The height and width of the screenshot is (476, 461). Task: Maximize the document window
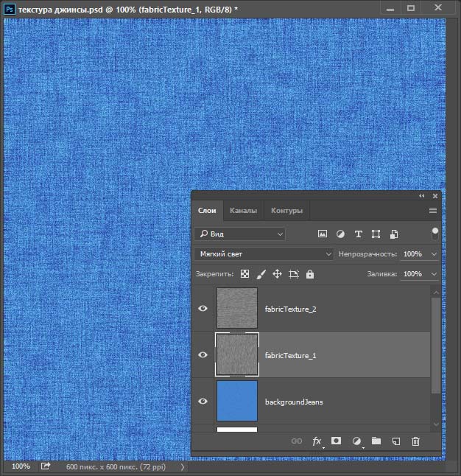(x=411, y=8)
